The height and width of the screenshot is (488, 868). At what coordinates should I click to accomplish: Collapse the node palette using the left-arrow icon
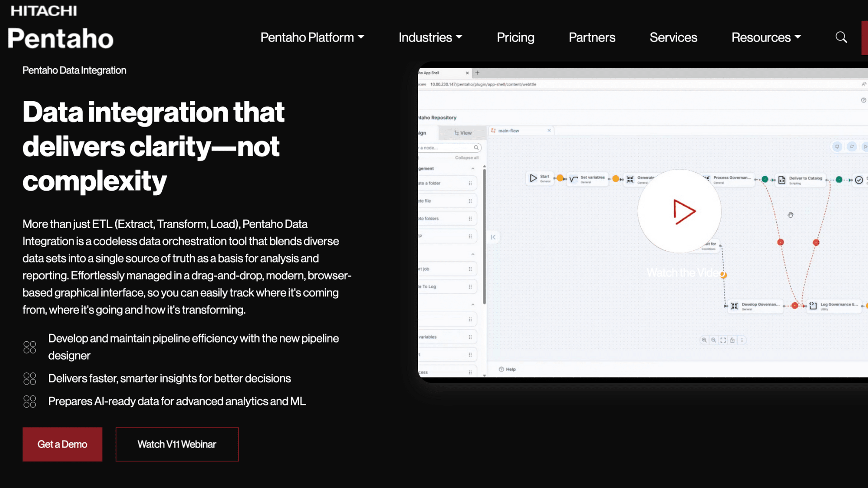pyautogui.click(x=494, y=236)
